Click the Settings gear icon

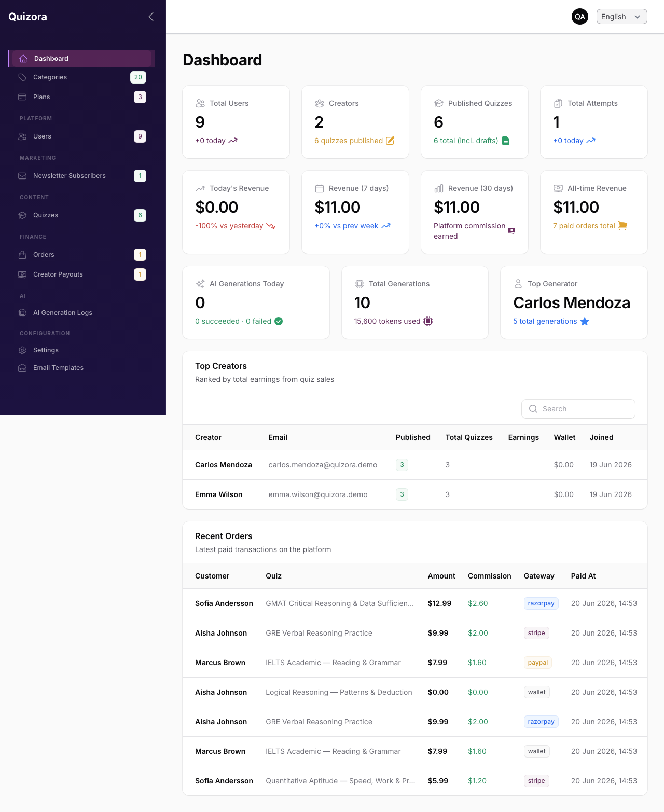(x=22, y=350)
